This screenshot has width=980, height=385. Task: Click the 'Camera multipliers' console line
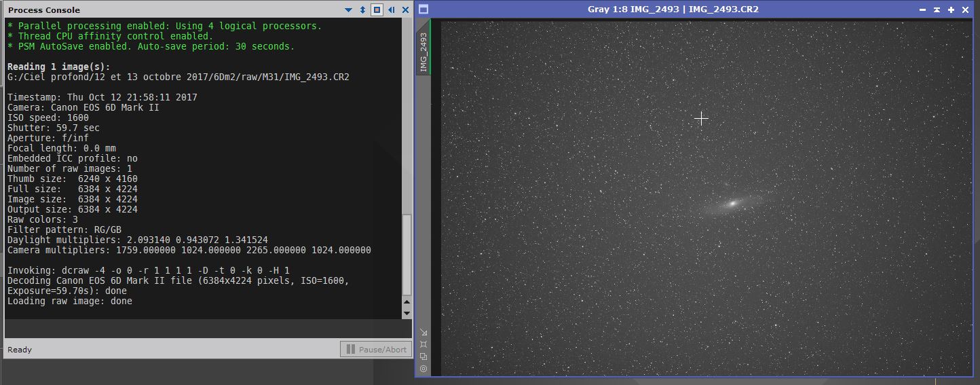[189, 250]
